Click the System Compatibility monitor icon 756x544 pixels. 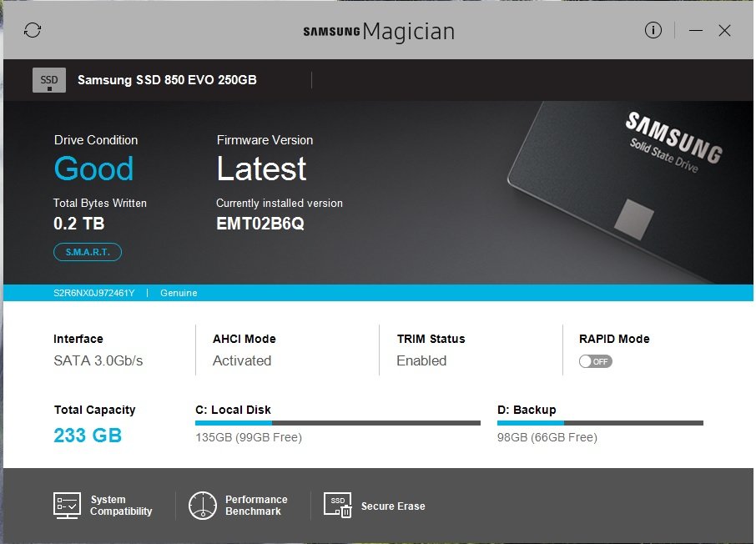[x=67, y=506]
